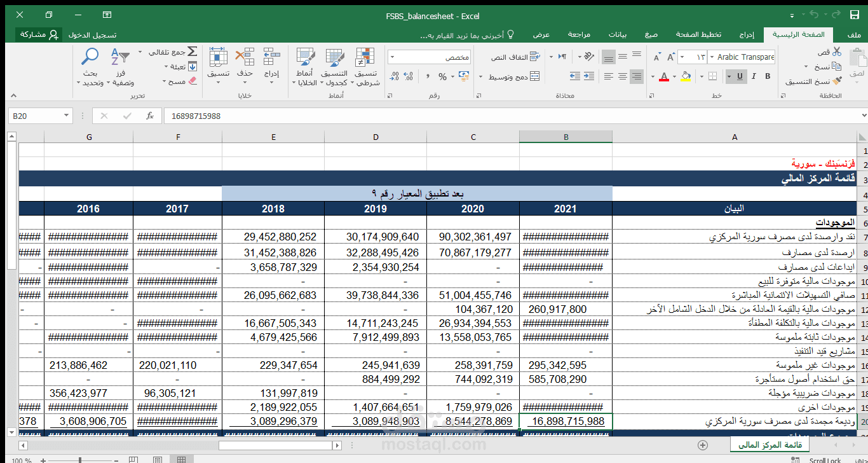Viewport: 868px width, 463px height.
Task: Click Wrap Text (التفاف النص)
Action: click(x=515, y=57)
